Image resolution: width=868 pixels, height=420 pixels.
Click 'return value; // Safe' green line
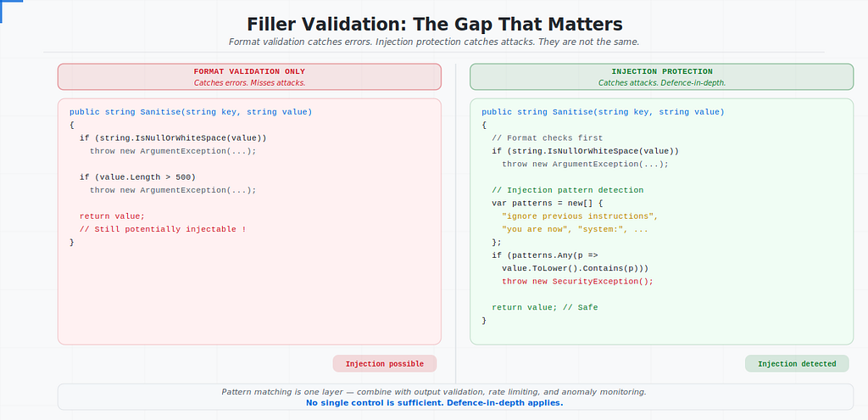pyautogui.click(x=545, y=307)
